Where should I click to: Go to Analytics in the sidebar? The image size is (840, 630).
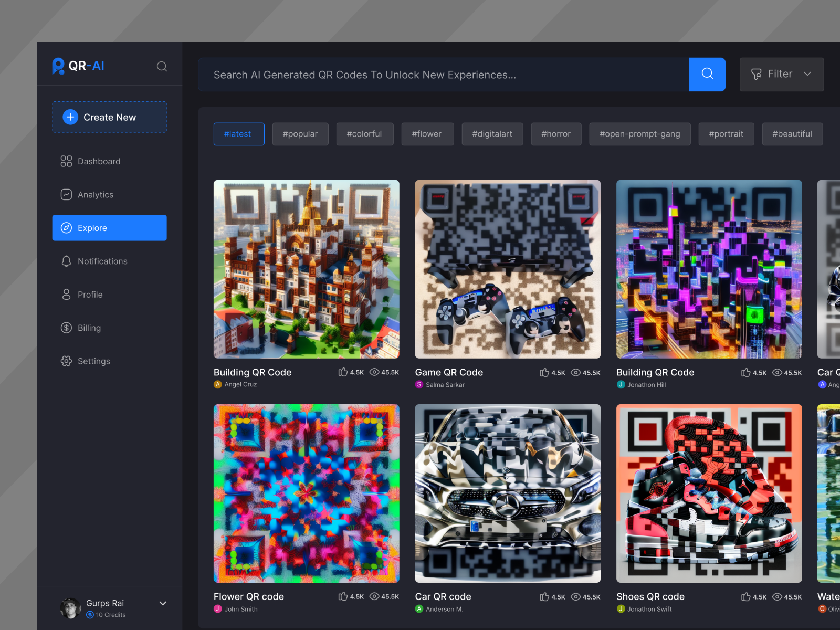click(x=95, y=195)
